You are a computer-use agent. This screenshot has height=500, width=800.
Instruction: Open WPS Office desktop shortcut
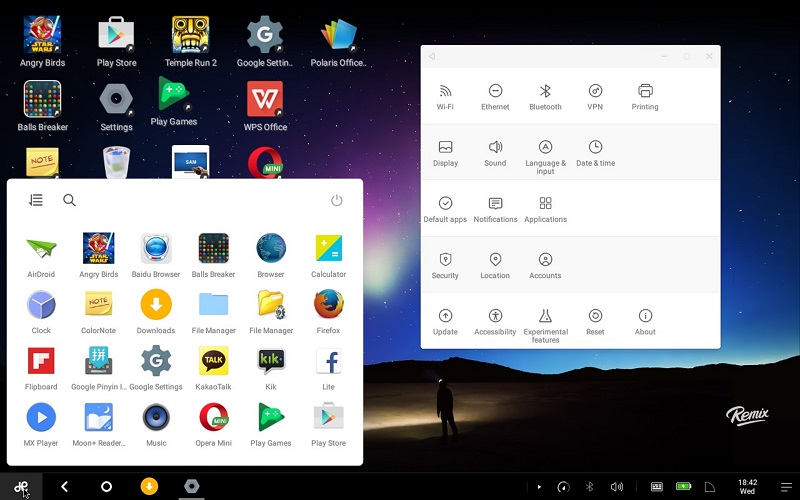coord(265,106)
